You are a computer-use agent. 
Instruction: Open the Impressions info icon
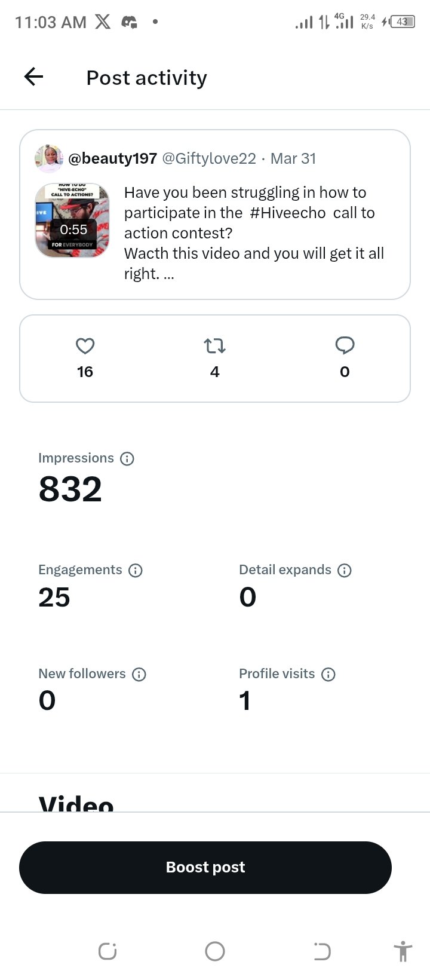[127, 458]
